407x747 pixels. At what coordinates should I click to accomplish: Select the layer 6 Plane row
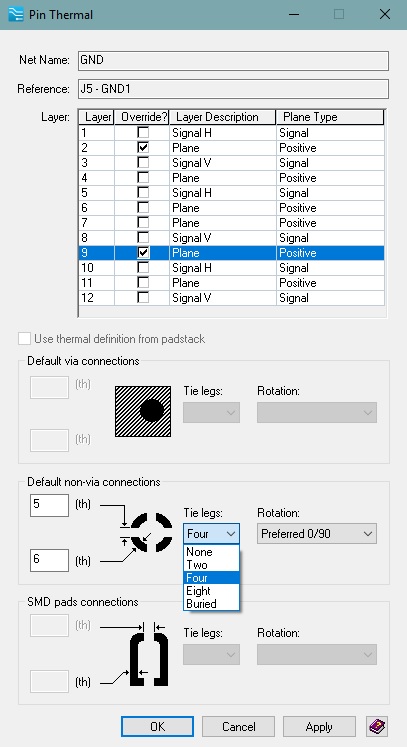point(231,208)
